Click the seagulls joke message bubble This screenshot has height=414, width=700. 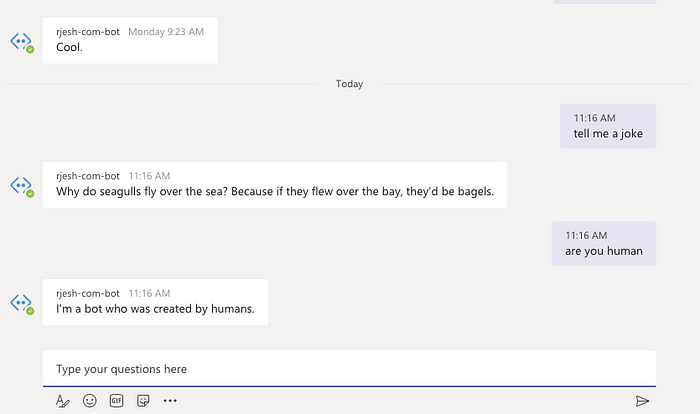point(275,185)
